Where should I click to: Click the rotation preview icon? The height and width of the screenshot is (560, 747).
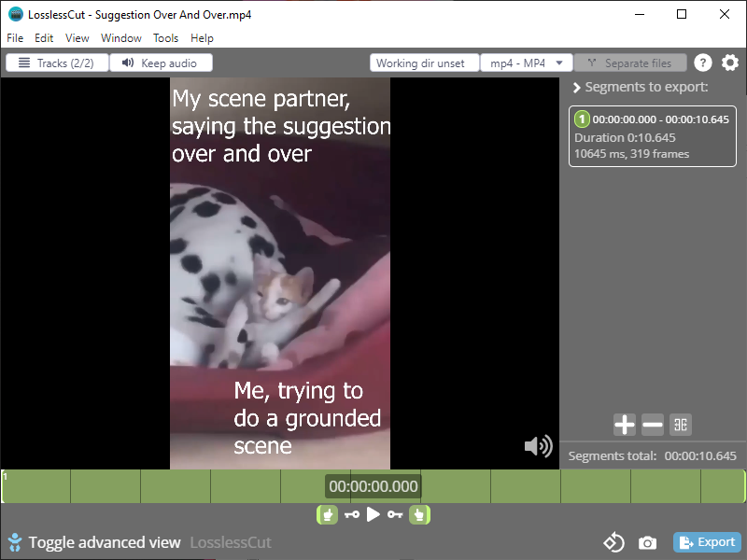613,542
